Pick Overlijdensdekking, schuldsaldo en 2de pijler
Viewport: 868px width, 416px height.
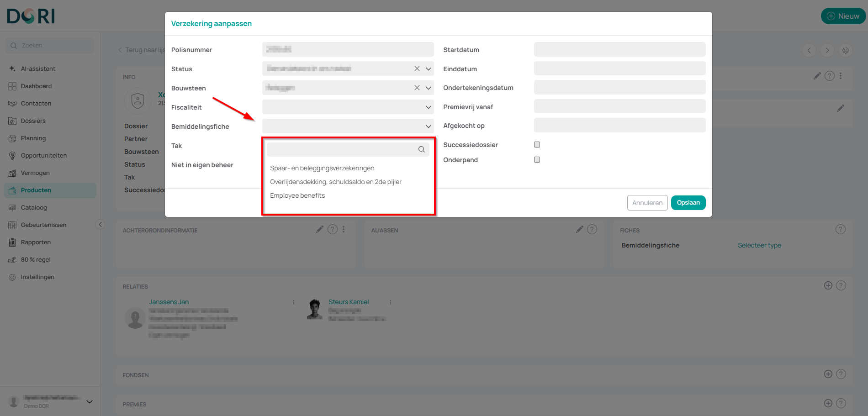[336, 182]
